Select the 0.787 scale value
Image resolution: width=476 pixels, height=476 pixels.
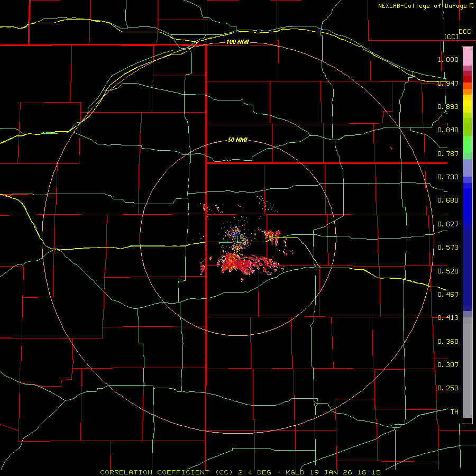(448, 153)
